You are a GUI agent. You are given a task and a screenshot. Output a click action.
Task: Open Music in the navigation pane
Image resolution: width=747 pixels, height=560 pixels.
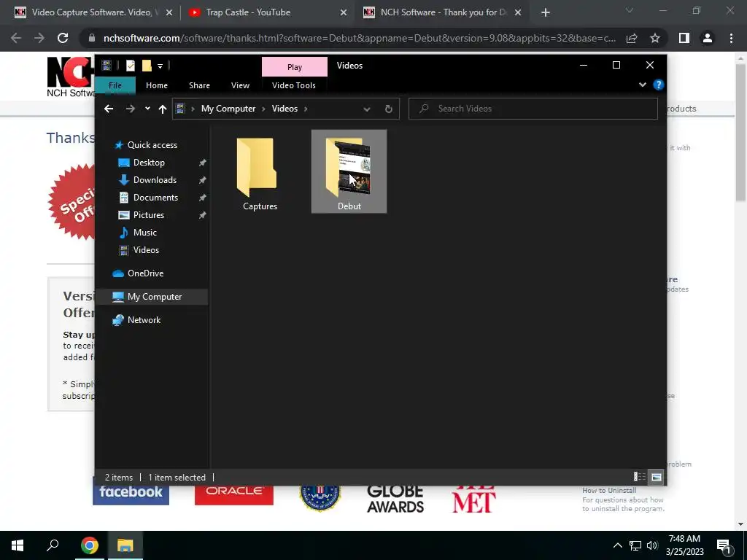(x=145, y=233)
